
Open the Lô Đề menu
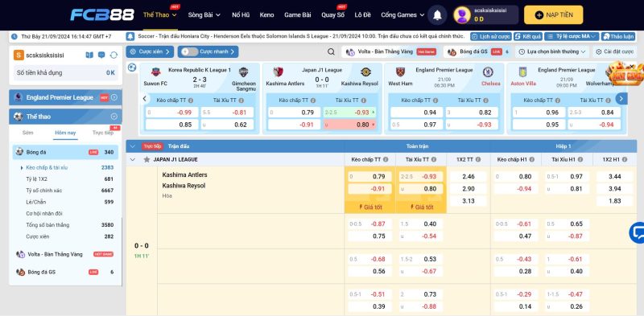(x=363, y=15)
